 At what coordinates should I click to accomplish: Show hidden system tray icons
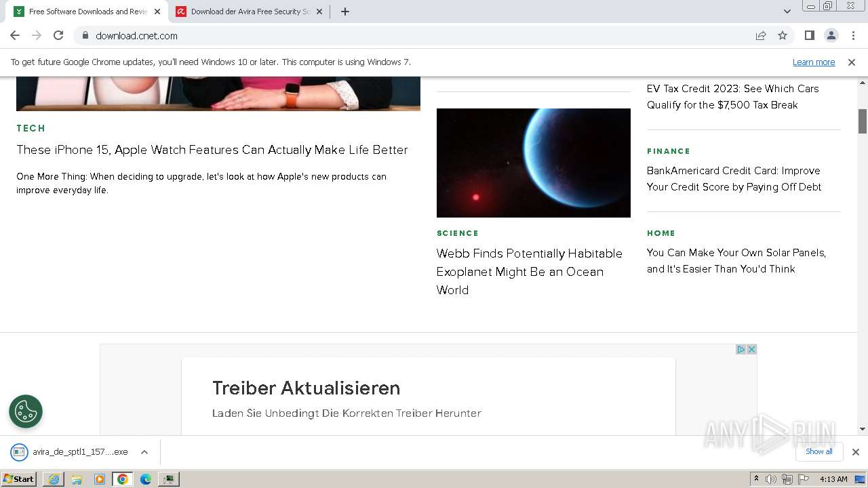757,479
